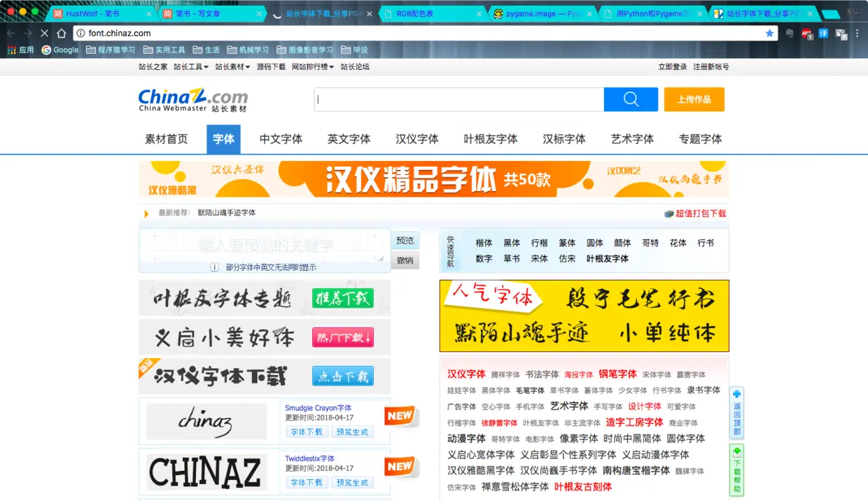Open Chrome three-dot menu
Image resolution: width=868 pixels, height=501 pixels.
point(857,33)
